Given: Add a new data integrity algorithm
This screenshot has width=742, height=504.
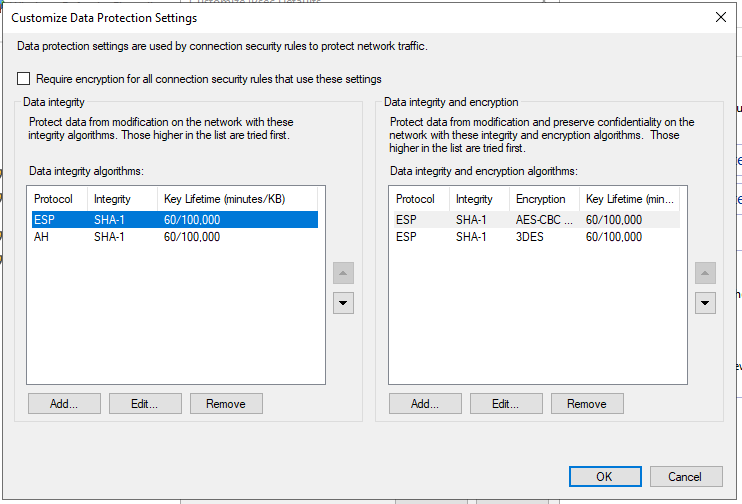Looking at the screenshot, I should tap(65, 404).
